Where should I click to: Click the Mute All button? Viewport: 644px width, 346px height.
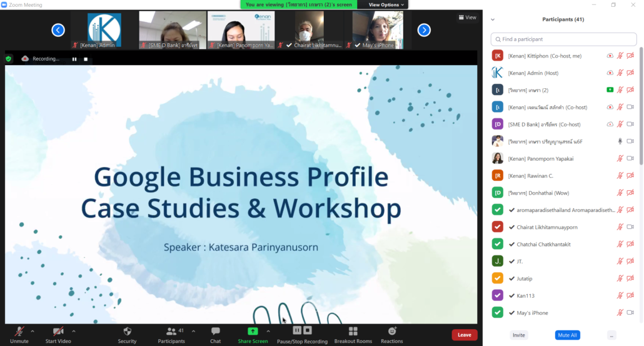click(567, 335)
